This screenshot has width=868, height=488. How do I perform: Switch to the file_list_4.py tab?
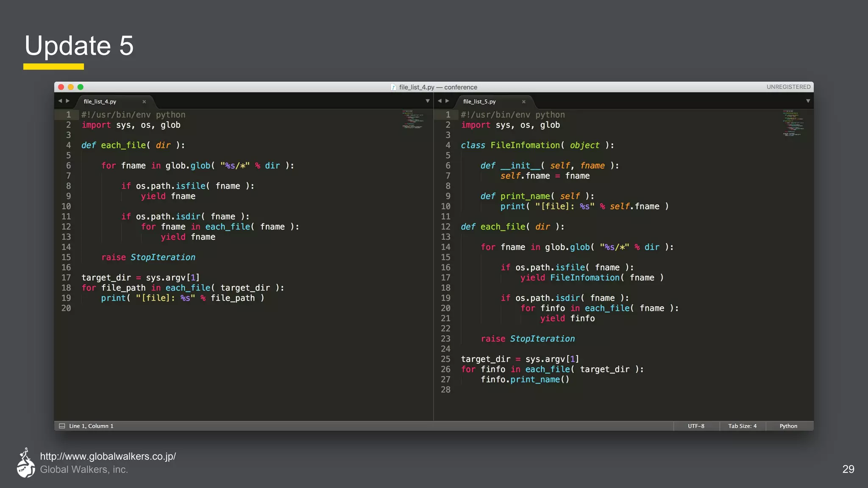pyautogui.click(x=100, y=102)
